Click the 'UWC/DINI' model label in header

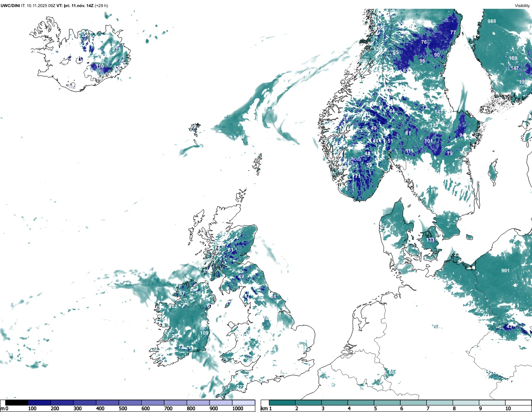click(10, 5)
